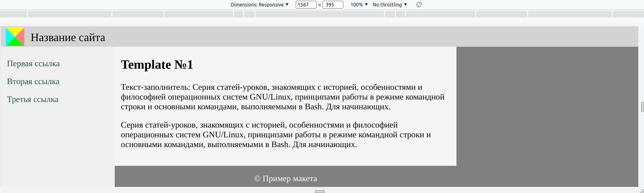Click the bottom-right corner resize grip
644x193 pixels.
pyautogui.click(x=642, y=191)
